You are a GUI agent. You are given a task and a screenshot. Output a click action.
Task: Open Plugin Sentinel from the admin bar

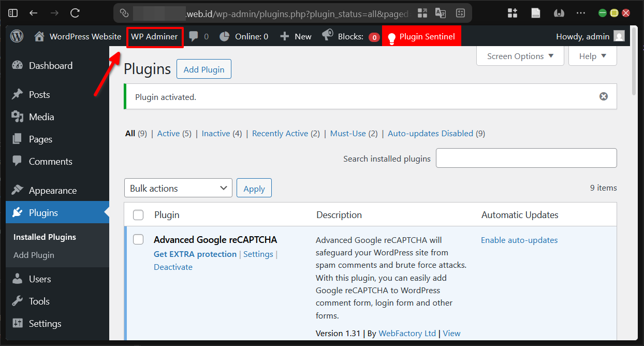coord(421,36)
